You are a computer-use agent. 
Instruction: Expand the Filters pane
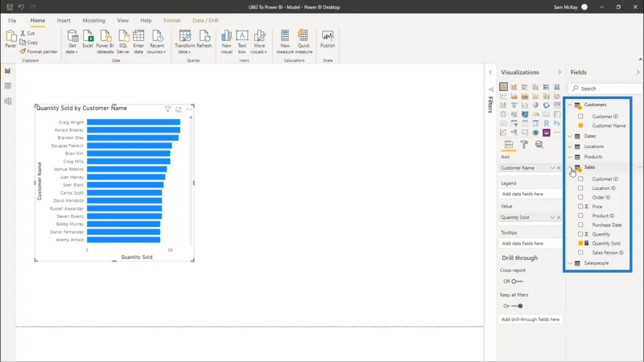[x=490, y=72]
